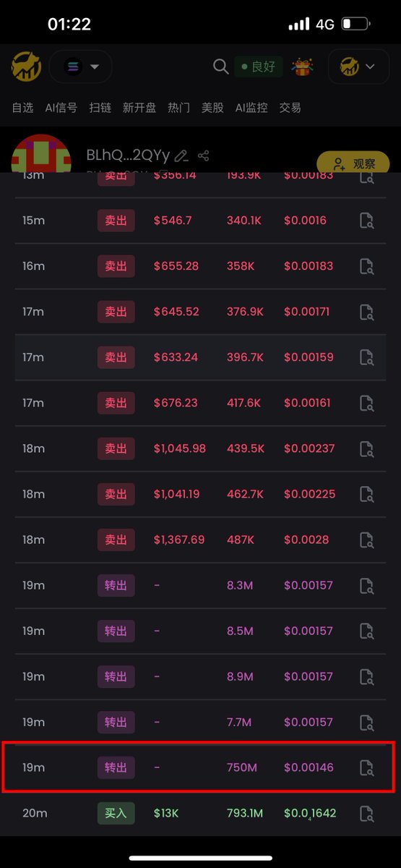Expand the account avatar dropdown

click(x=358, y=67)
